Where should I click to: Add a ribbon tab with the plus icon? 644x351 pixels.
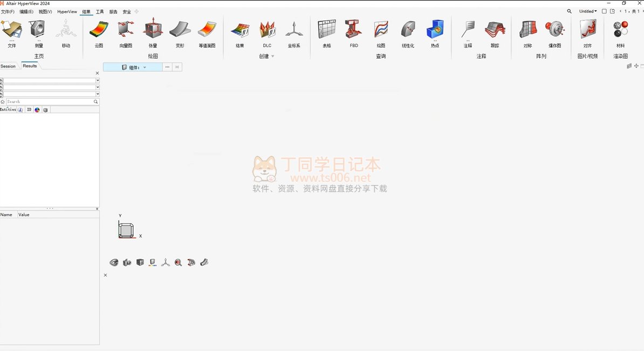click(x=137, y=11)
